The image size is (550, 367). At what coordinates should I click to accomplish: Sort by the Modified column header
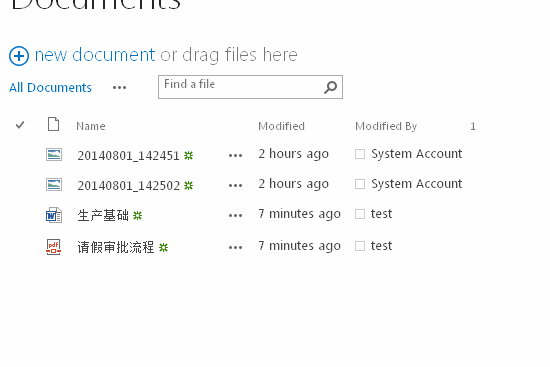pos(281,126)
